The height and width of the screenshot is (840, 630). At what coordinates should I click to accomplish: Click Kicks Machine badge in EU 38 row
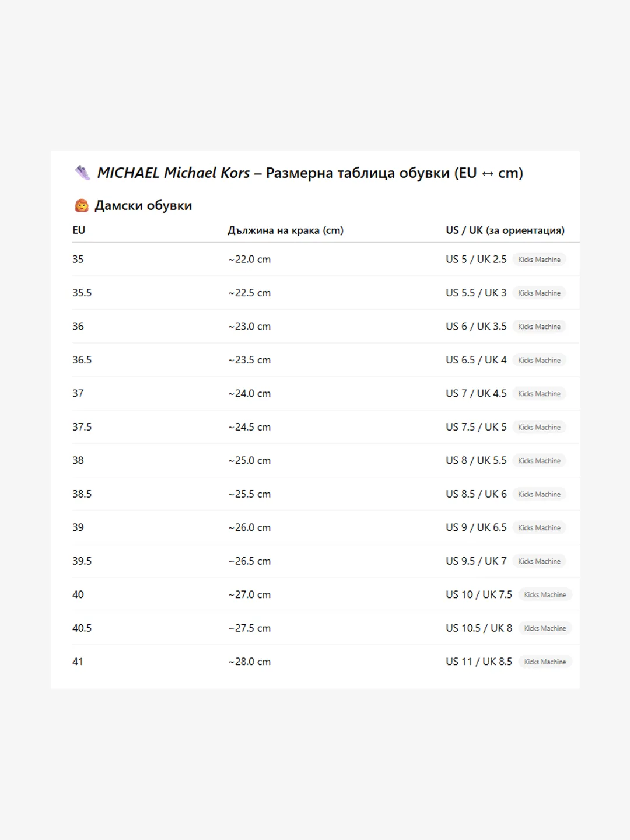(x=539, y=461)
